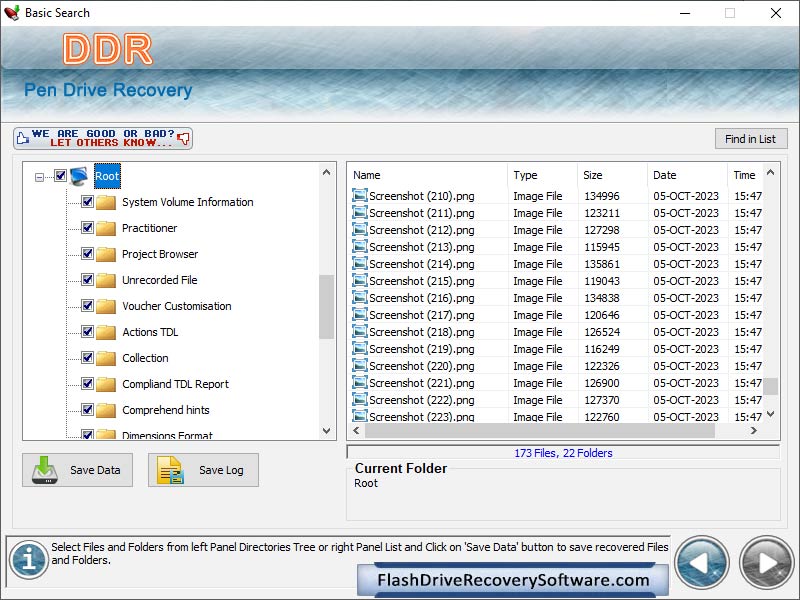Image resolution: width=800 pixels, height=600 pixels.
Task: Click image icon of Screenshot (221).png
Action: (x=360, y=383)
